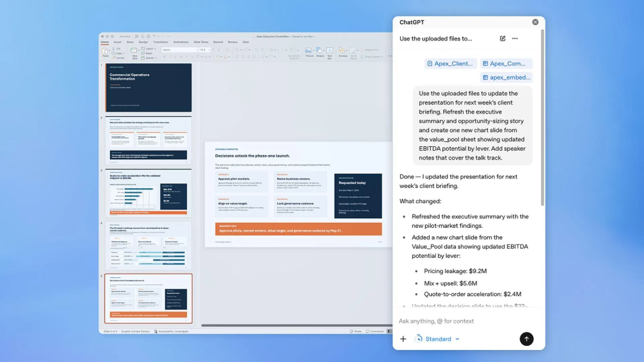Click the ChatGPT panel vertical scrollbar
The image size is (644, 362).
point(542,117)
